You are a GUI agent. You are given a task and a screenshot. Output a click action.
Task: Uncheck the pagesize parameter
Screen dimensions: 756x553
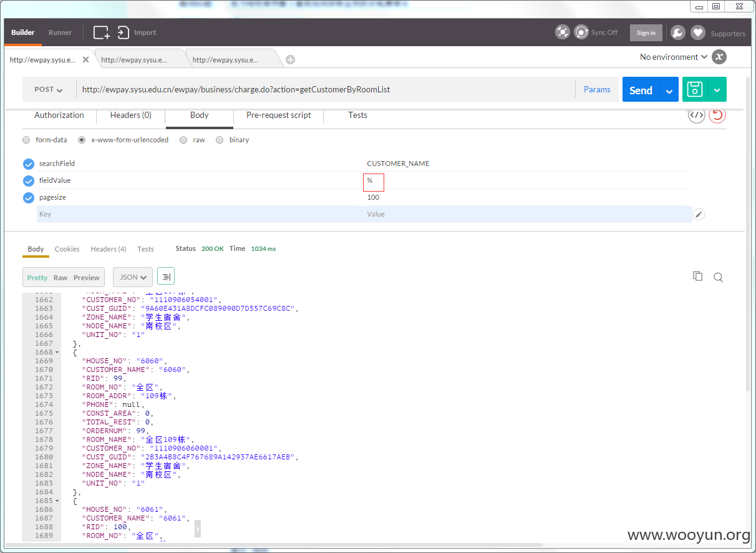(x=29, y=198)
